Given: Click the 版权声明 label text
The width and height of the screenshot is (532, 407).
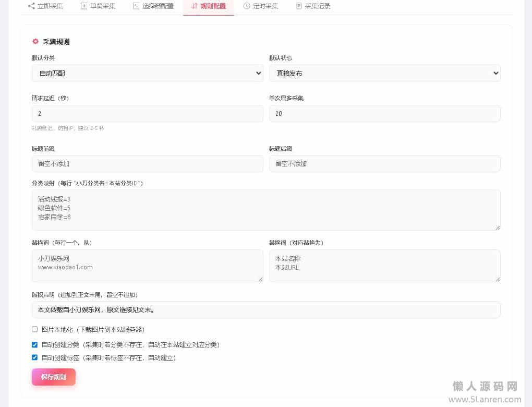Looking at the screenshot, I should tap(85, 295).
